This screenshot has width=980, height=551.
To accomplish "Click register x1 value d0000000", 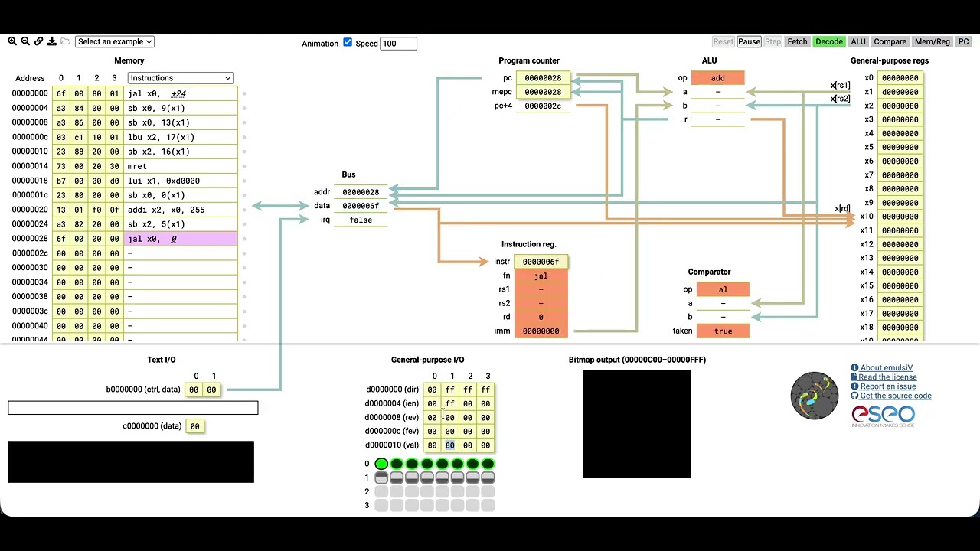I will 900,92.
